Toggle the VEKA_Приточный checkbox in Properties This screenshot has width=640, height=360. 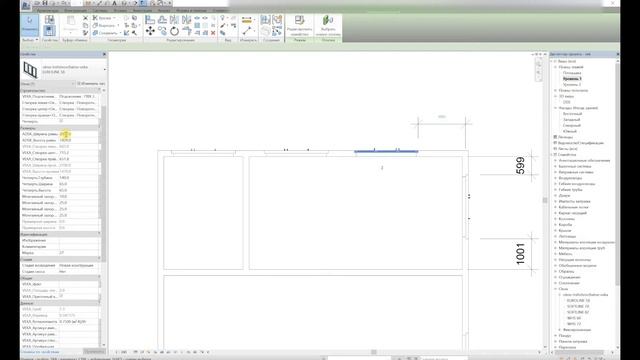pyautogui.click(x=61, y=296)
